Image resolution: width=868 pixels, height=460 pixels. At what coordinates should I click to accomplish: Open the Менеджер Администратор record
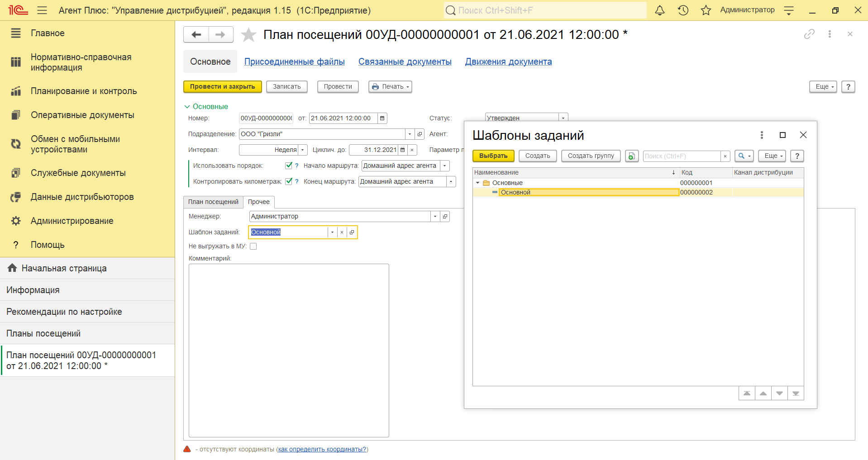[445, 216]
